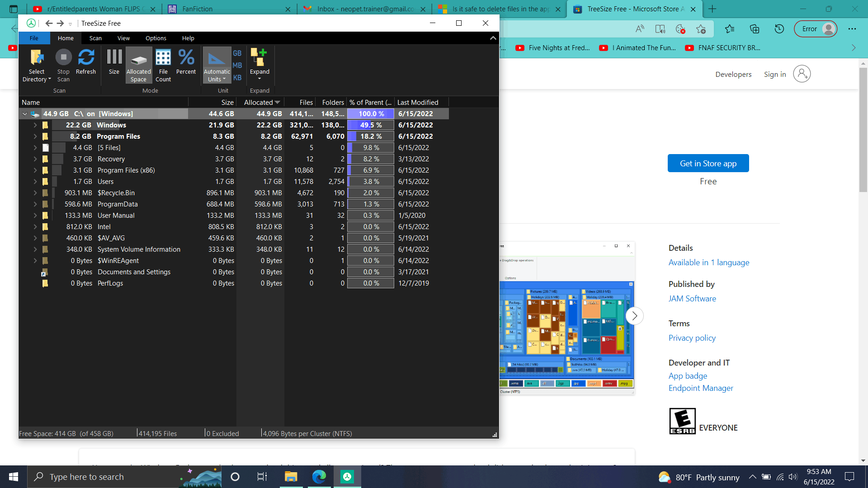
Task: Click the Edge Read Aloud icon
Action: click(640, 29)
